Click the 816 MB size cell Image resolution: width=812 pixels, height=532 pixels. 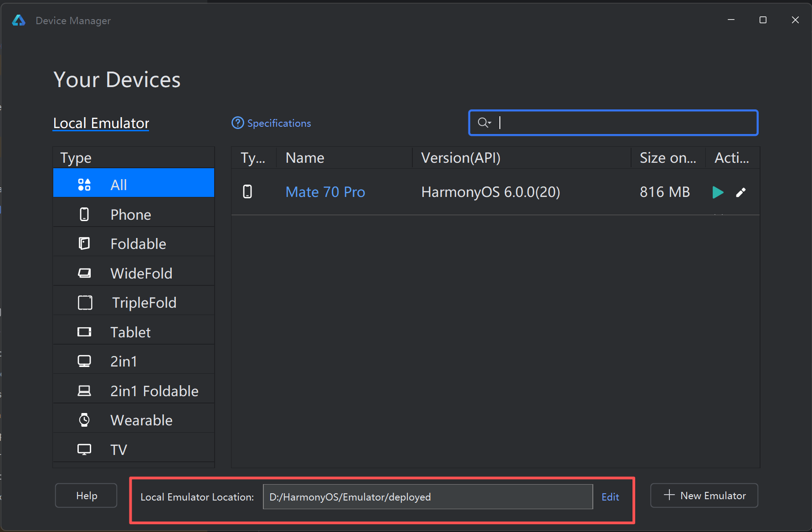click(664, 192)
